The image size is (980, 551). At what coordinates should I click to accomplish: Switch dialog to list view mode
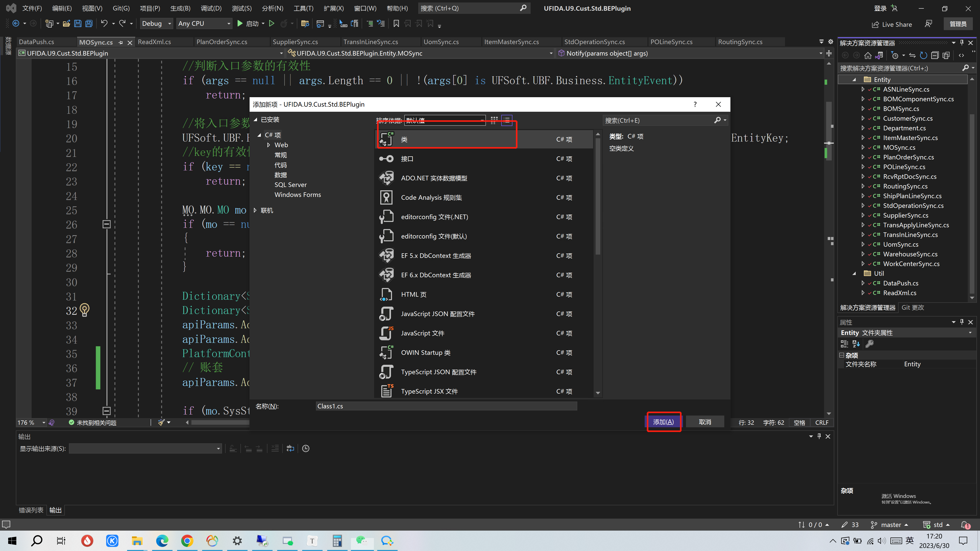pyautogui.click(x=506, y=120)
